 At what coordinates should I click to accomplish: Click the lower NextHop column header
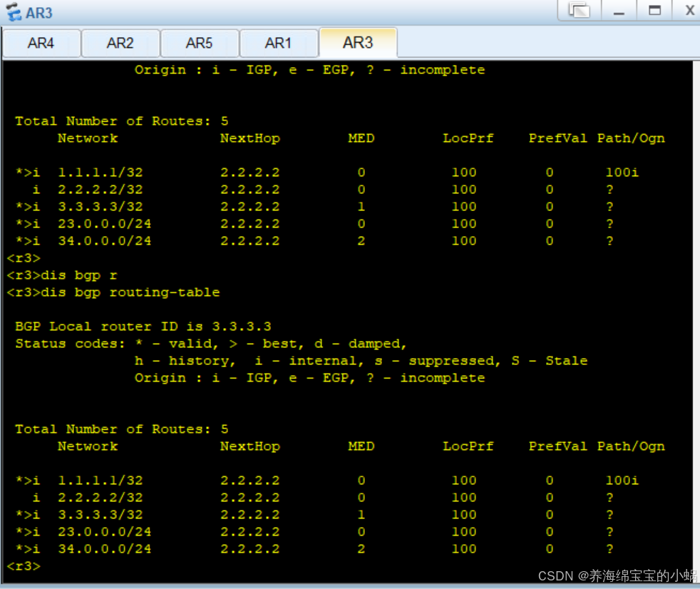tap(250, 446)
